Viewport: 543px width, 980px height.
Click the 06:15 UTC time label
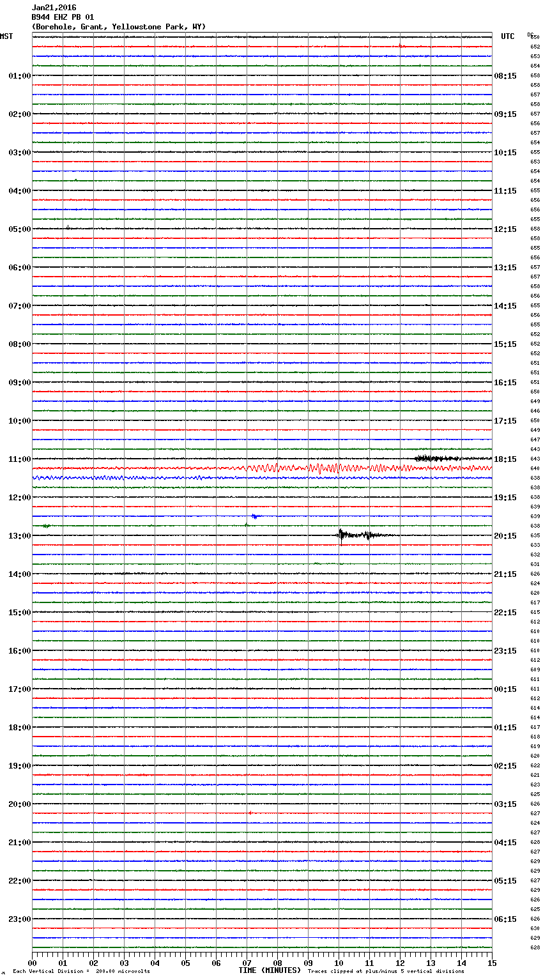(x=505, y=919)
